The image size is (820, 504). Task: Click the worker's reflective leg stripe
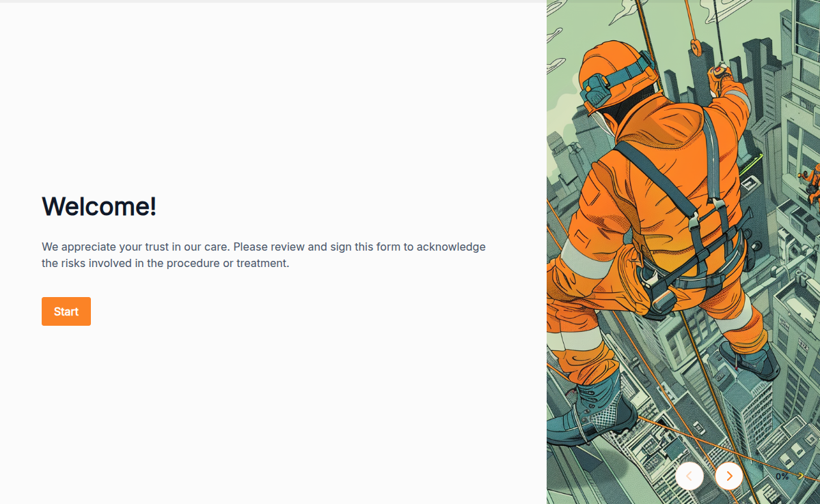pyautogui.click(x=576, y=339)
